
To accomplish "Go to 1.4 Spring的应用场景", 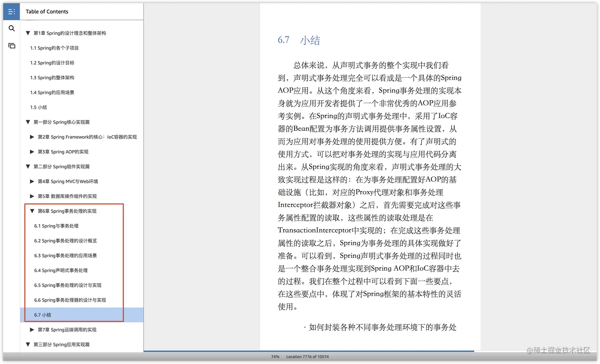I will tap(52, 92).
